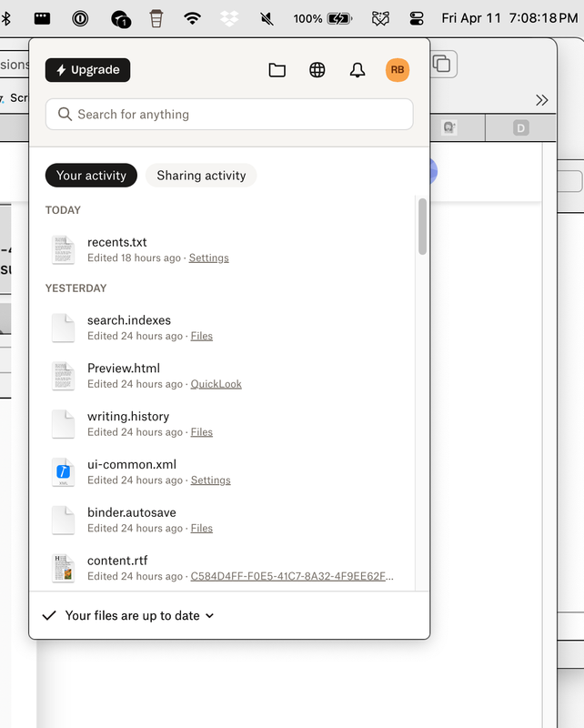Click the 1Password menu bar icon
The image size is (584, 728).
80,18
